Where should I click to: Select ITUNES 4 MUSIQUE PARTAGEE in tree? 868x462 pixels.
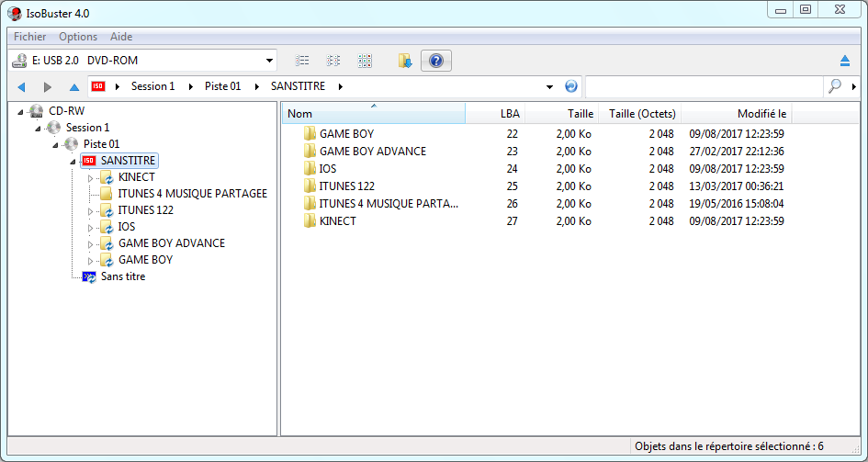[193, 194]
